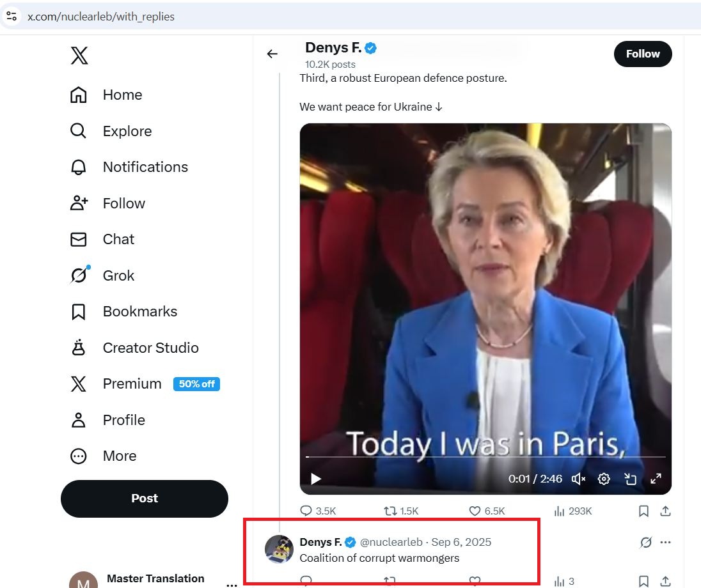The width and height of the screenshot is (701, 588).
Task: Go back using the left arrow
Action: [x=272, y=54]
